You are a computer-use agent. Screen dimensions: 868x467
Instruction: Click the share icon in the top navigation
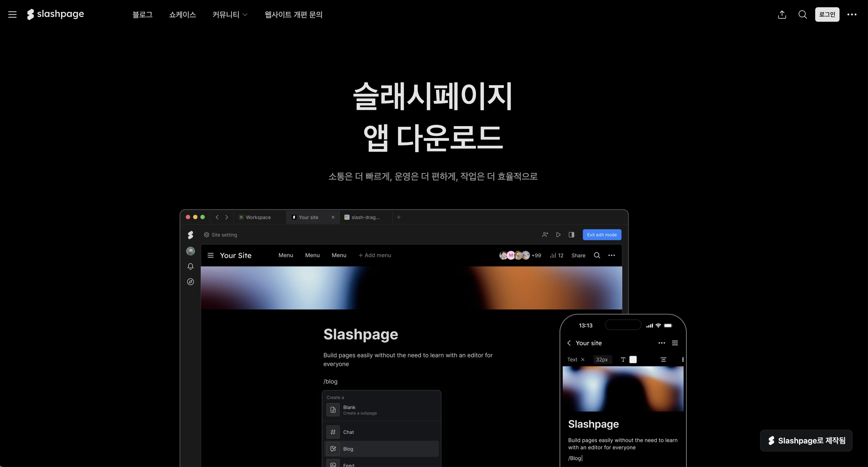[x=782, y=14]
